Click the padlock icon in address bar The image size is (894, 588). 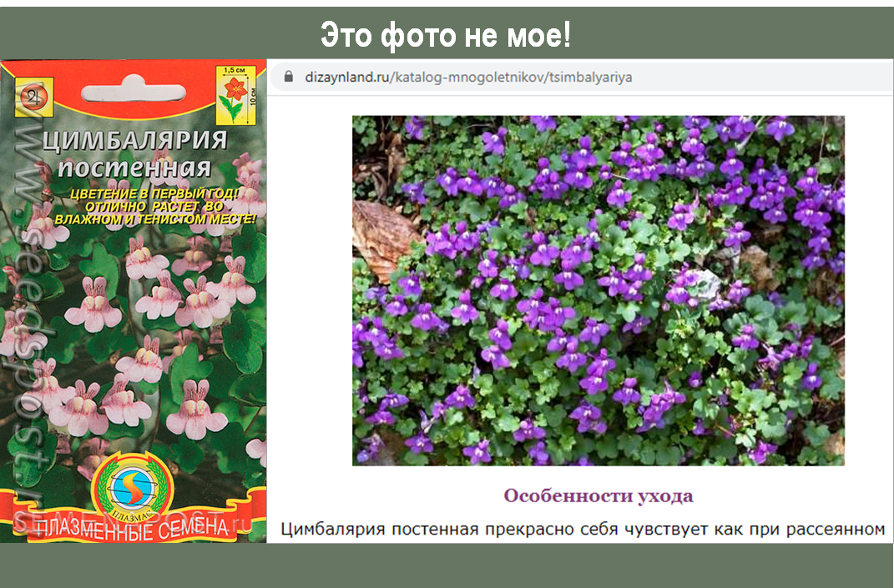tap(289, 77)
